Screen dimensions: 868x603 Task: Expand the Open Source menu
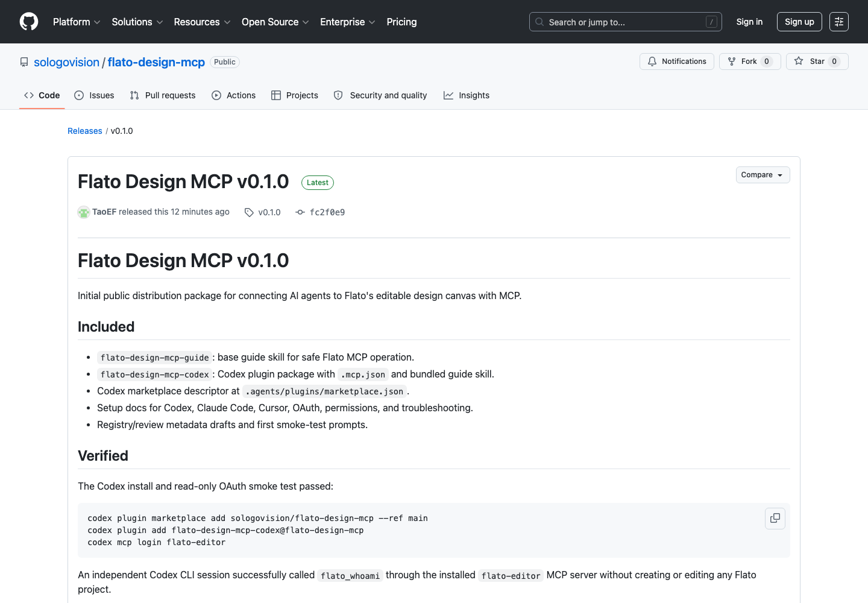point(275,22)
